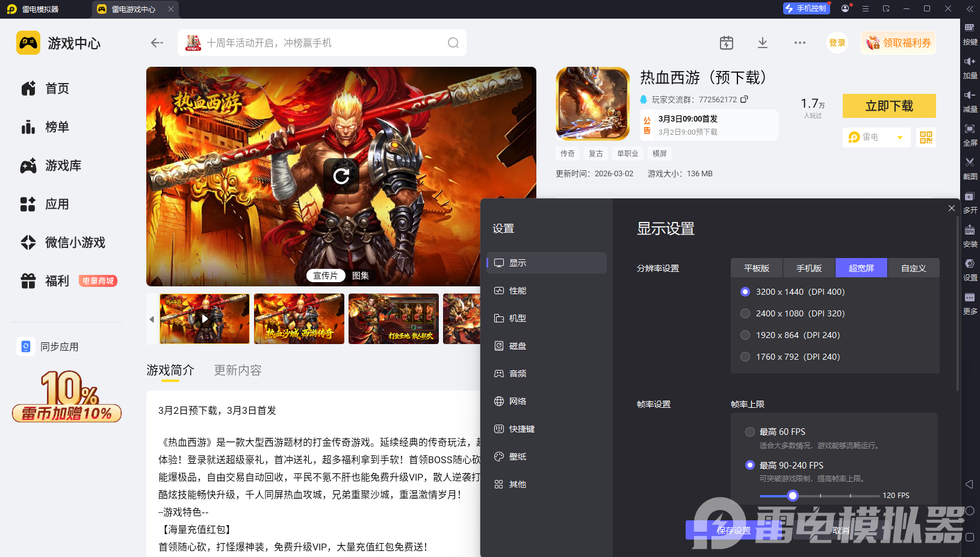Click the game search input field
Viewport: 980px width, 557px height.
tap(322, 43)
